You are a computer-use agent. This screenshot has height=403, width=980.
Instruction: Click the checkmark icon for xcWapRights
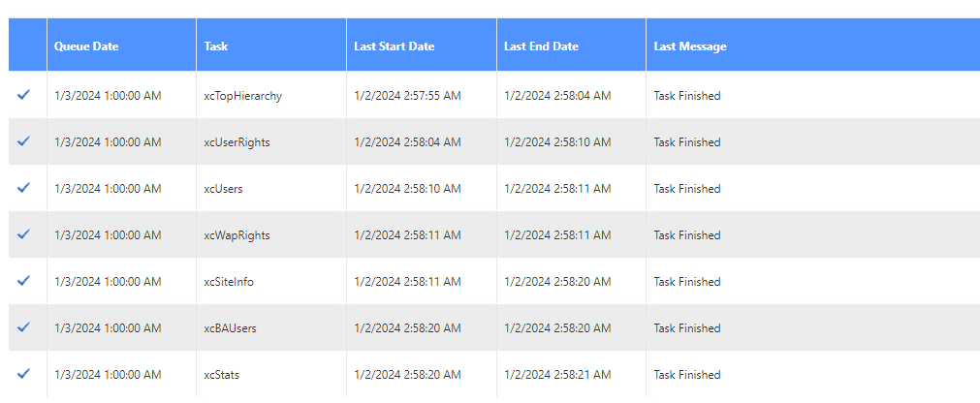(24, 234)
